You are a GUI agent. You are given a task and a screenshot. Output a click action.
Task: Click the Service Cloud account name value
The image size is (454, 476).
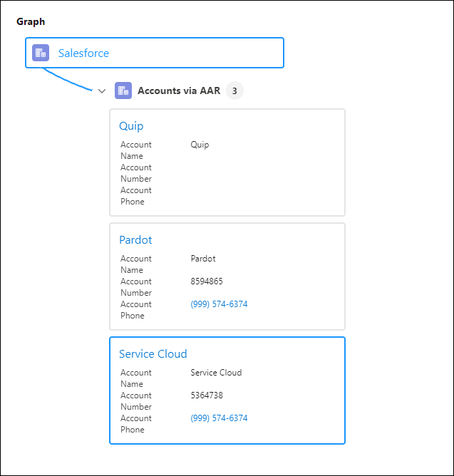[216, 373]
